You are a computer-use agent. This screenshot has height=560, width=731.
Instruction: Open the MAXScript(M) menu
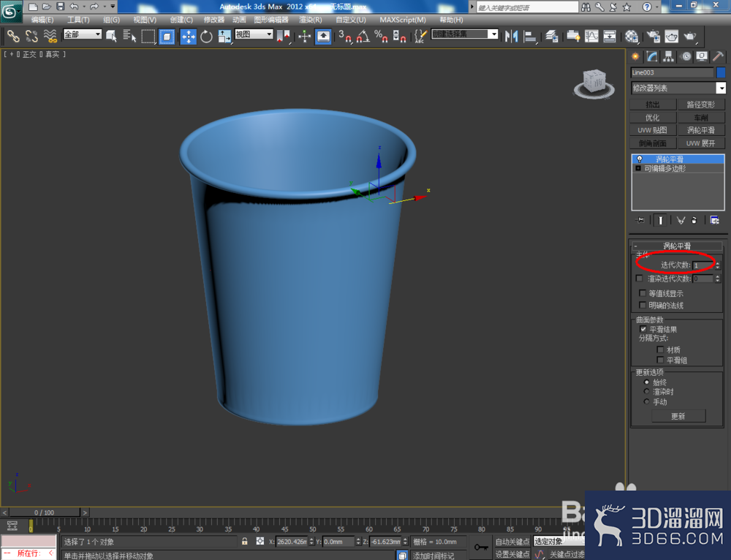(403, 20)
